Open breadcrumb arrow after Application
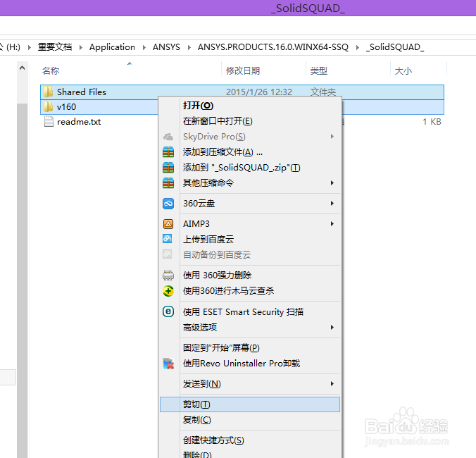The height and width of the screenshot is (458, 476). tap(144, 47)
